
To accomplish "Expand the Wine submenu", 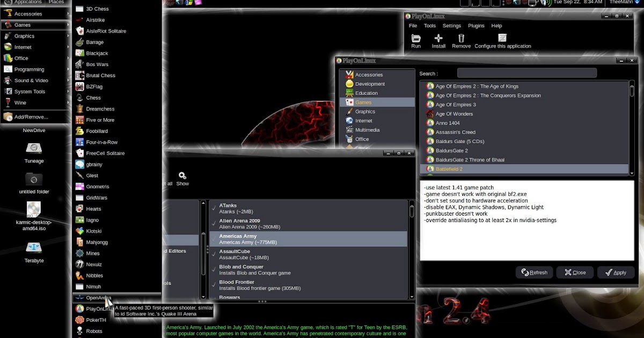I will 68,102.
